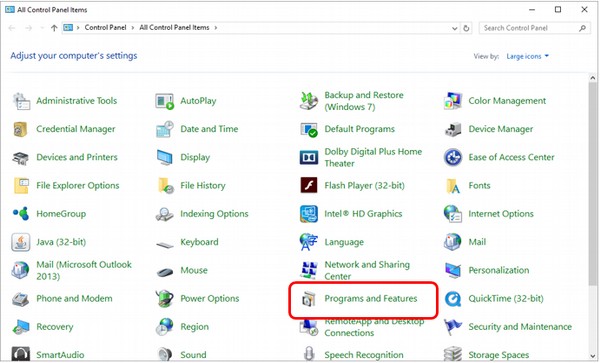Open the Network and Sharing Center icon
This screenshot has width=600, height=363.
[x=309, y=270]
